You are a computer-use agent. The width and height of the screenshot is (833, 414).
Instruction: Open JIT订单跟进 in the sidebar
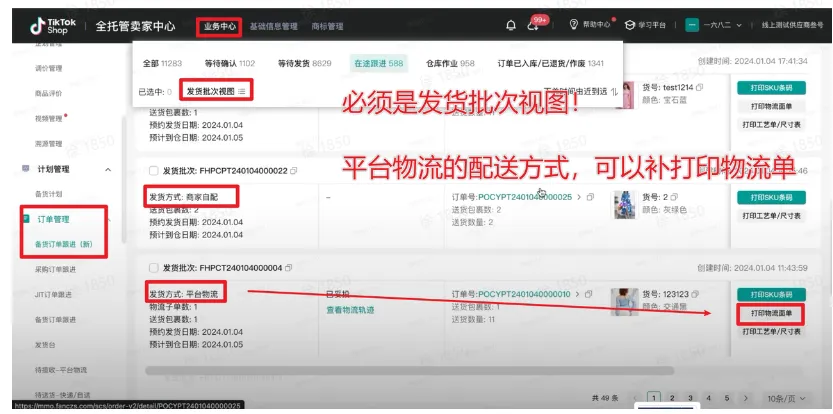click(x=53, y=294)
